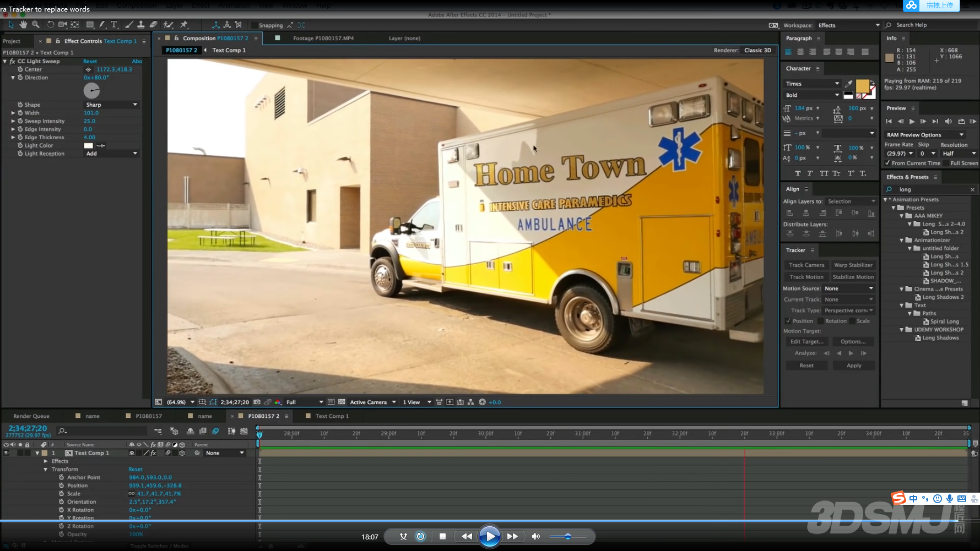Click All Caps style button
The width and height of the screenshot is (980, 551).
click(824, 173)
